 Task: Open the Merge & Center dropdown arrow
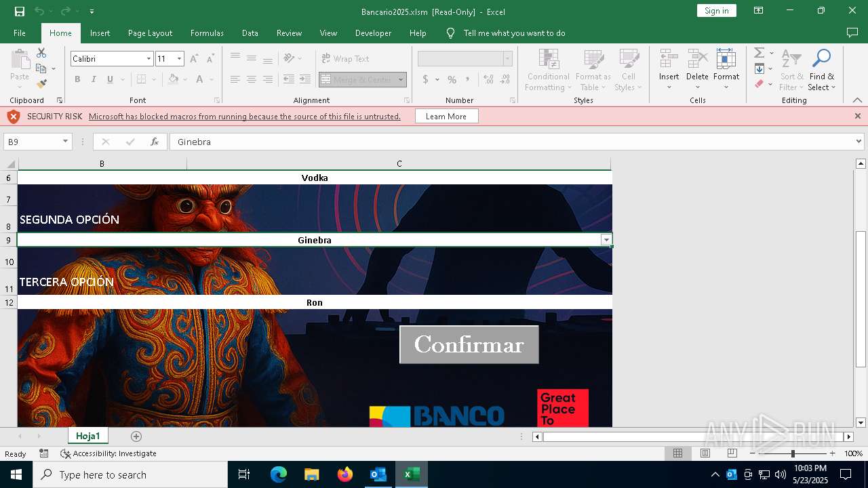pos(401,79)
